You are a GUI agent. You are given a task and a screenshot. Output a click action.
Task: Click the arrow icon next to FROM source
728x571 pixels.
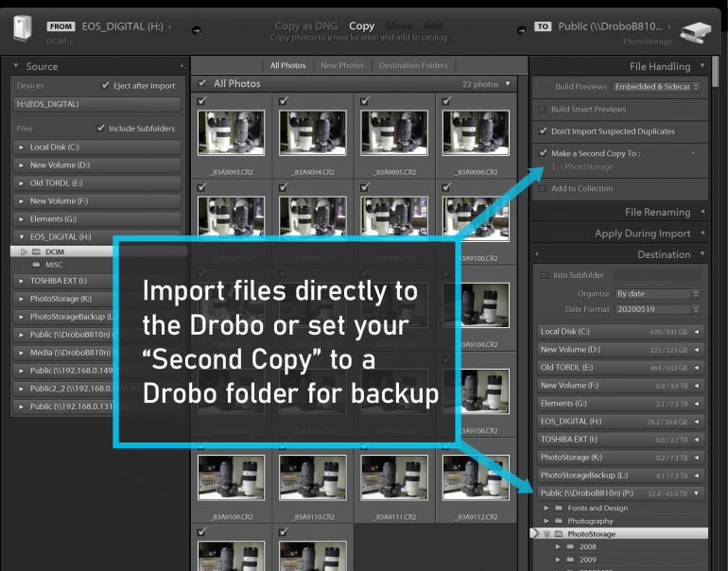tap(197, 30)
